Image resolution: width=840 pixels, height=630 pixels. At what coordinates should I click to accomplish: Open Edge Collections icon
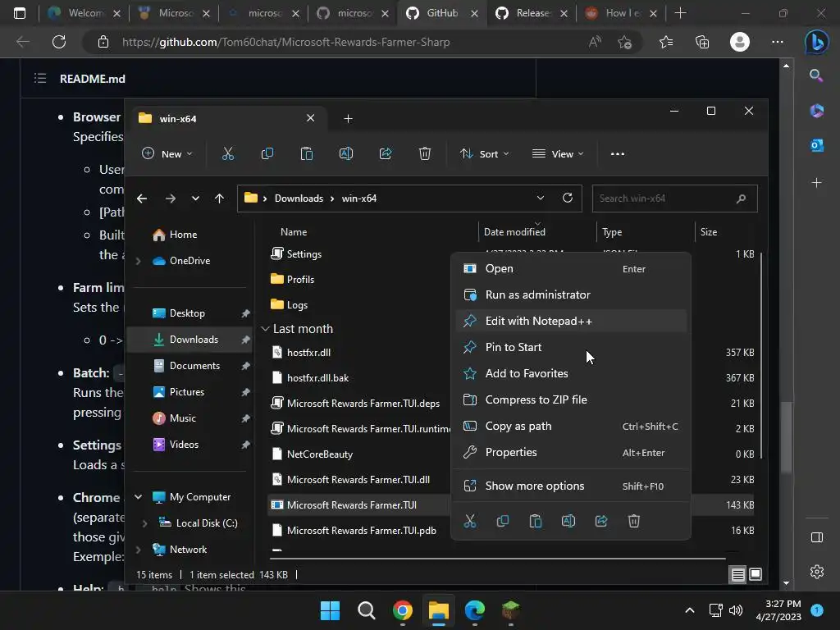[702, 42]
